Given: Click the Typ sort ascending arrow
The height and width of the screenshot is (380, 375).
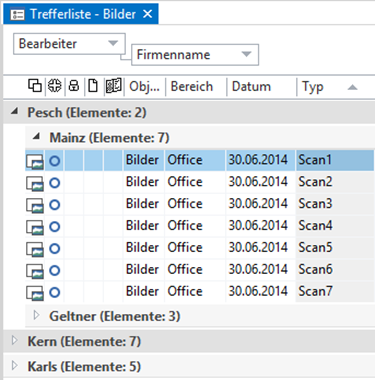Looking at the screenshot, I should coord(352,87).
